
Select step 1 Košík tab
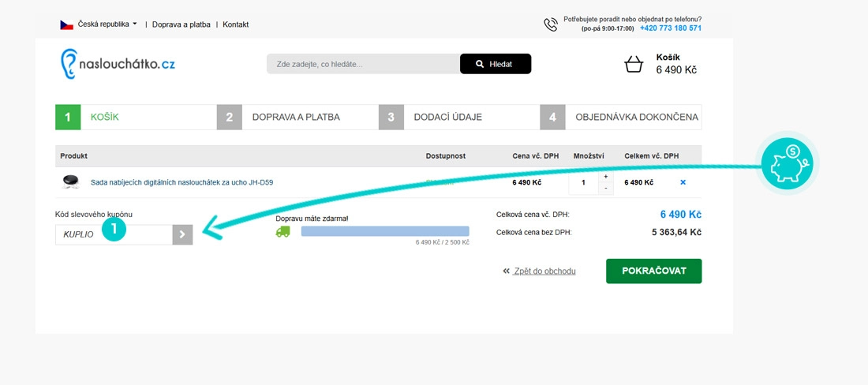[x=137, y=118]
